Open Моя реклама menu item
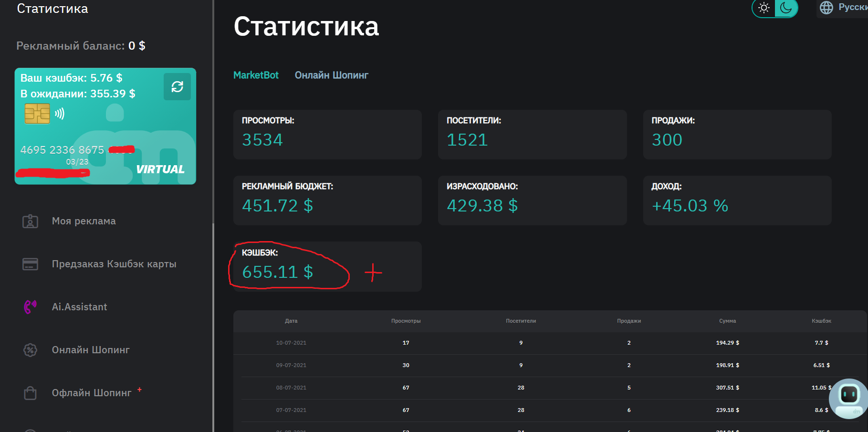The width and height of the screenshot is (868, 432). tap(84, 221)
